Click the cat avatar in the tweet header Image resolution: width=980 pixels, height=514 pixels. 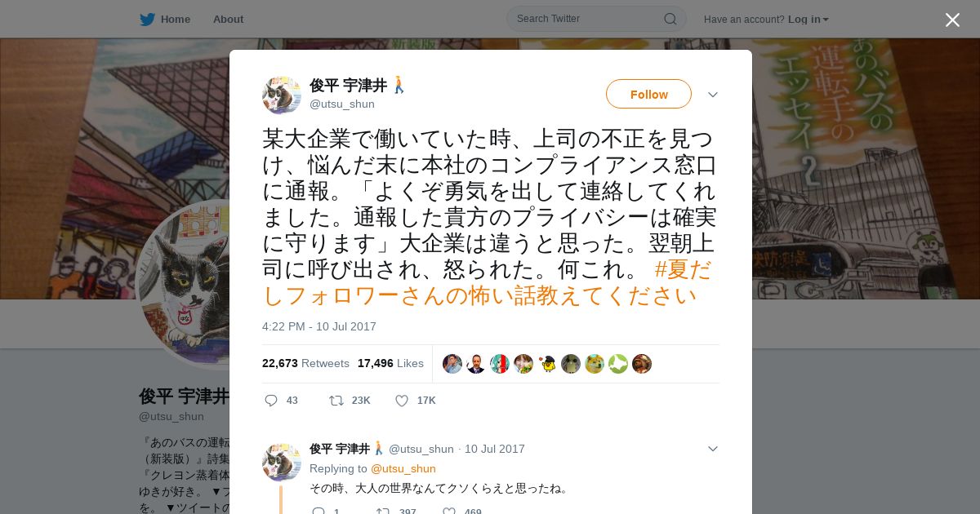[x=282, y=95]
